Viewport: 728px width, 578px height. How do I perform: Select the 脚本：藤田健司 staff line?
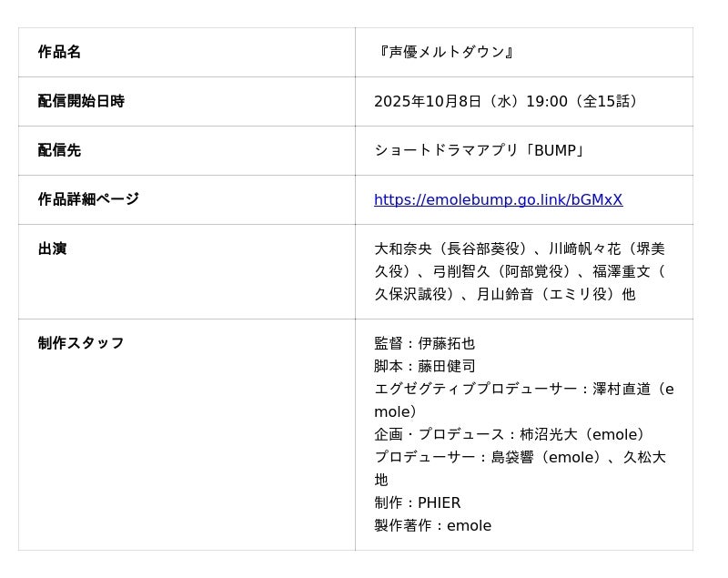(x=424, y=366)
